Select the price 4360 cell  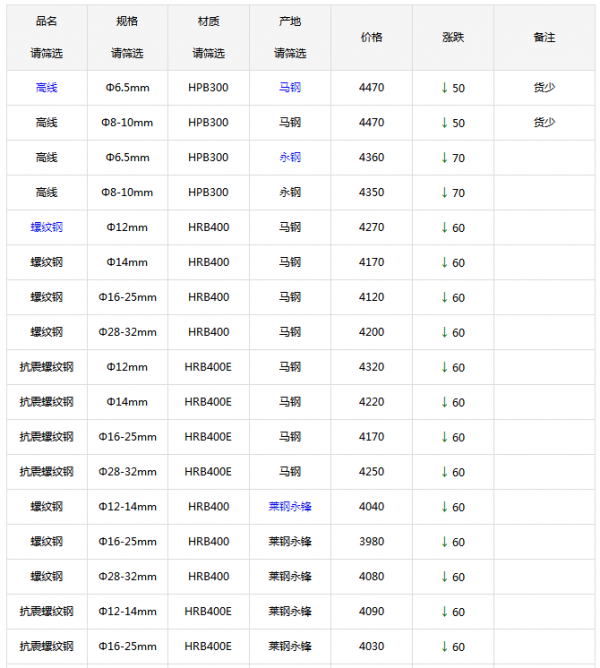pyautogui.click(x=371, y=158)
